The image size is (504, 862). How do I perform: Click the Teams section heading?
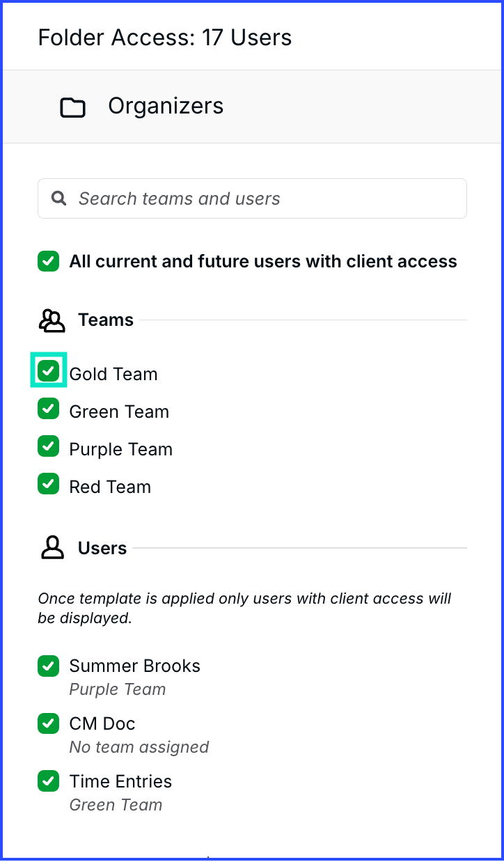pyautogui.click(x=106, y=320)
